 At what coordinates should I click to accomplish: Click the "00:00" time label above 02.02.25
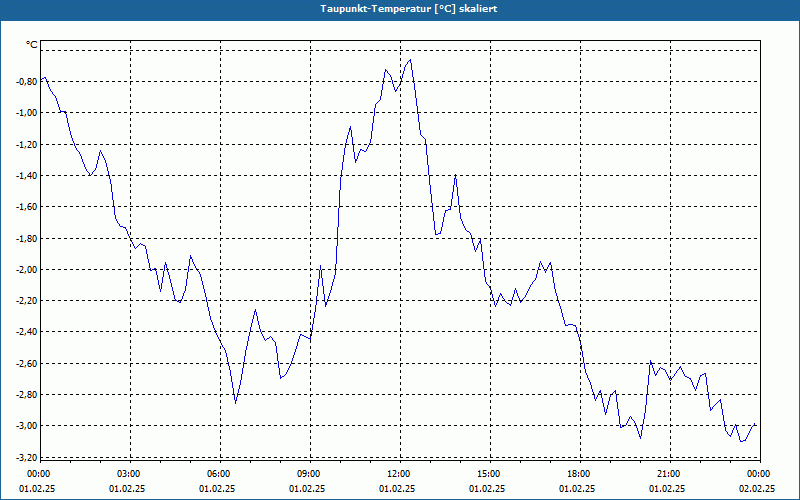coord(759,474)
